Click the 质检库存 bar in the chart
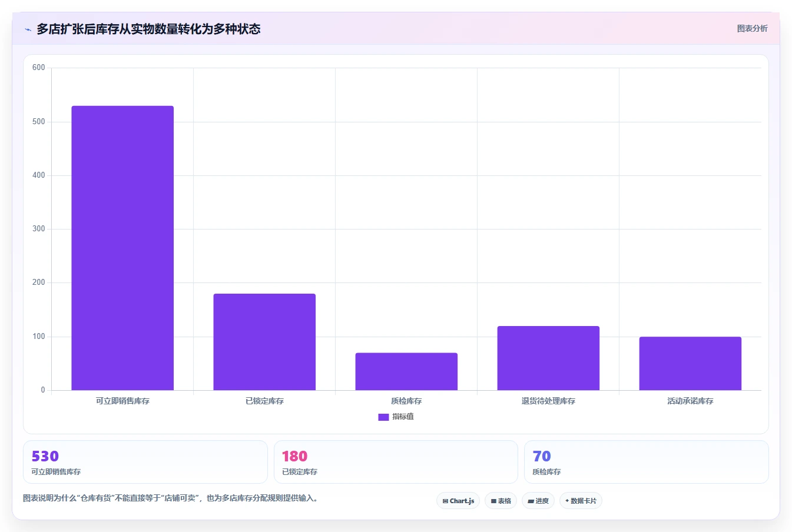The height and width of the screenshot is (532, 792). (406, 371)
